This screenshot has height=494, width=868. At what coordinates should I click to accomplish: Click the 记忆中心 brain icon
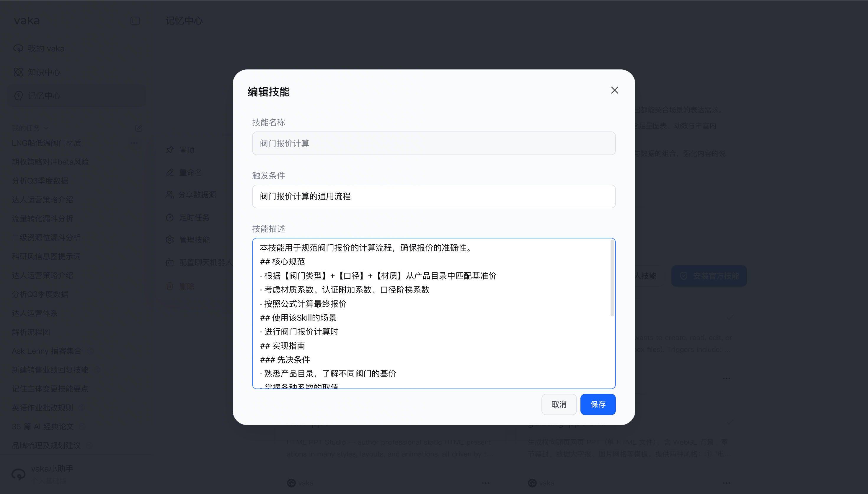[18, 96]
